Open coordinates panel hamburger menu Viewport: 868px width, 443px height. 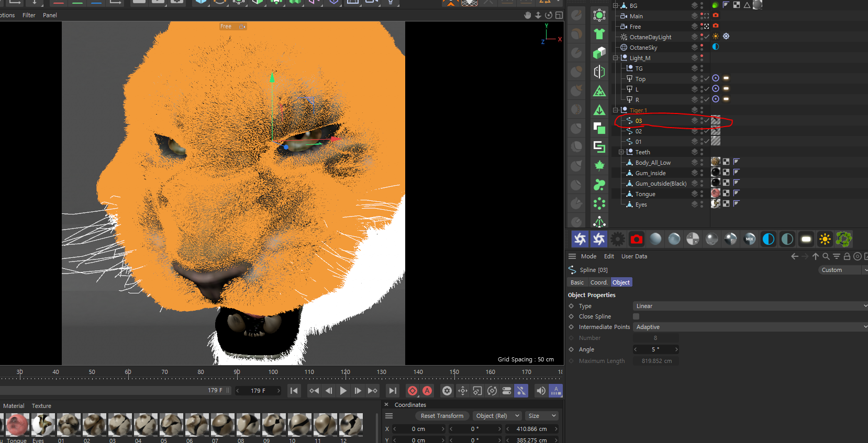pos(389,416)
